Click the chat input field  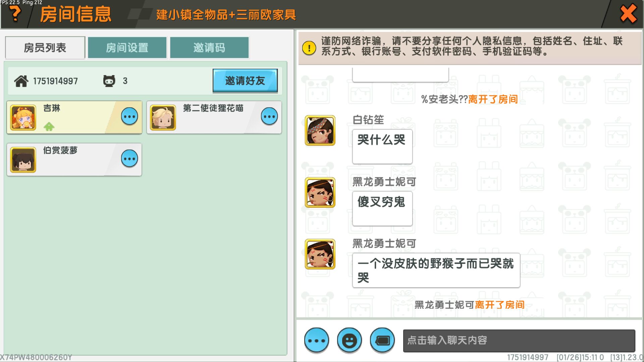pyautogui.click(x=519, y=341)
